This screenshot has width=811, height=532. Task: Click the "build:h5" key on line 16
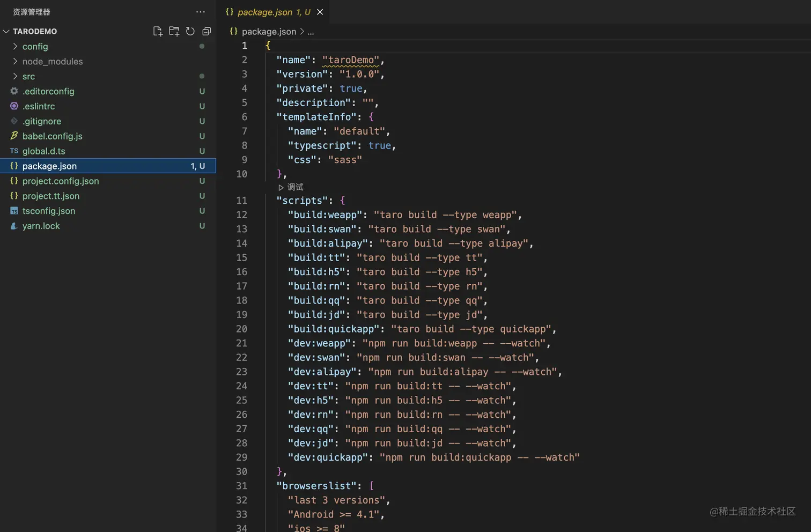pyautogui.click(x=316, y=272)
